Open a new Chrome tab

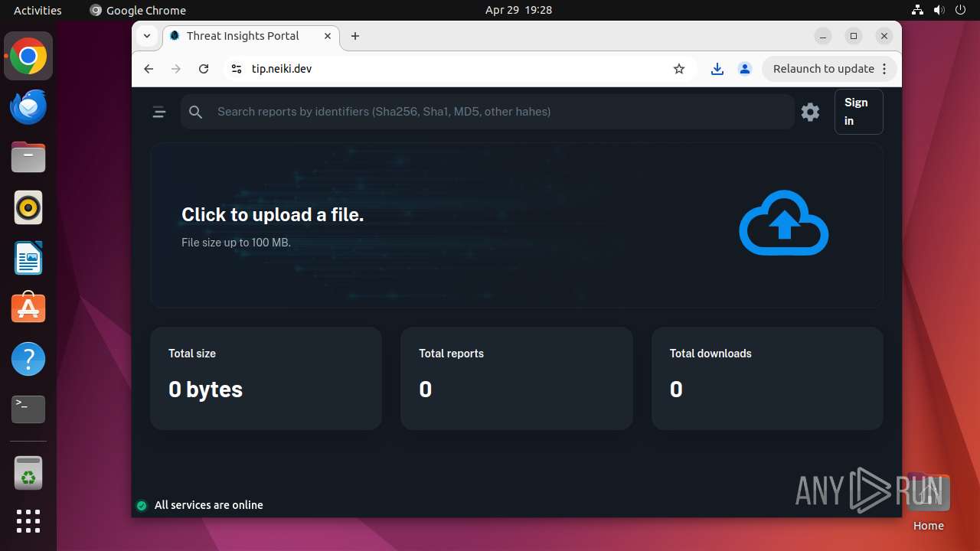[355, 36]
